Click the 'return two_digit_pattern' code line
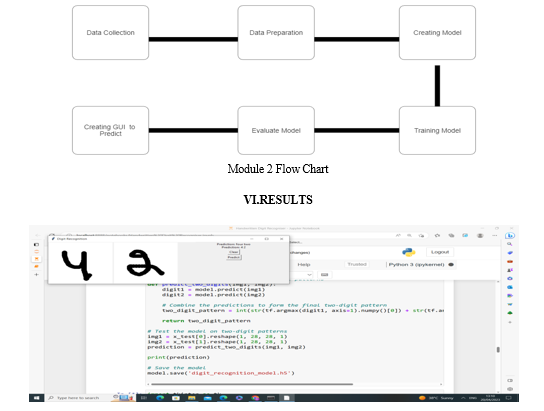This screenshot has height=411, width=544. pos(206,321)
